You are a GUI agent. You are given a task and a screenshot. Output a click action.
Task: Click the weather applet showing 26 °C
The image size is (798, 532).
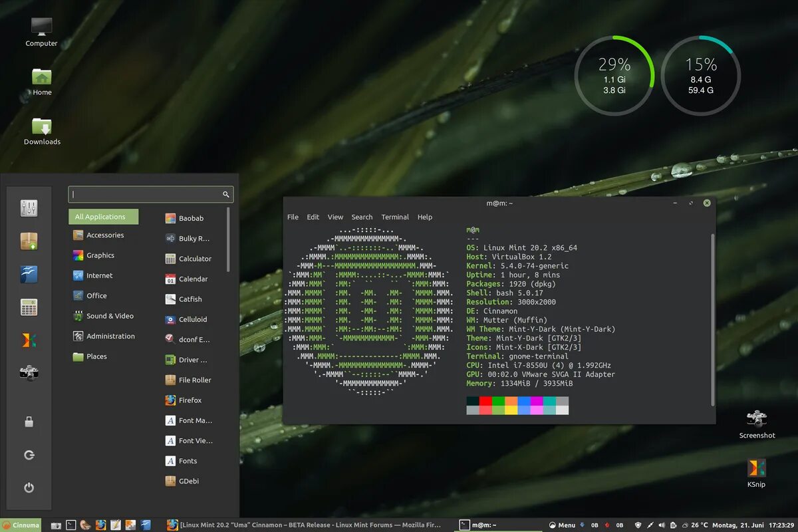tap(694, 525)
